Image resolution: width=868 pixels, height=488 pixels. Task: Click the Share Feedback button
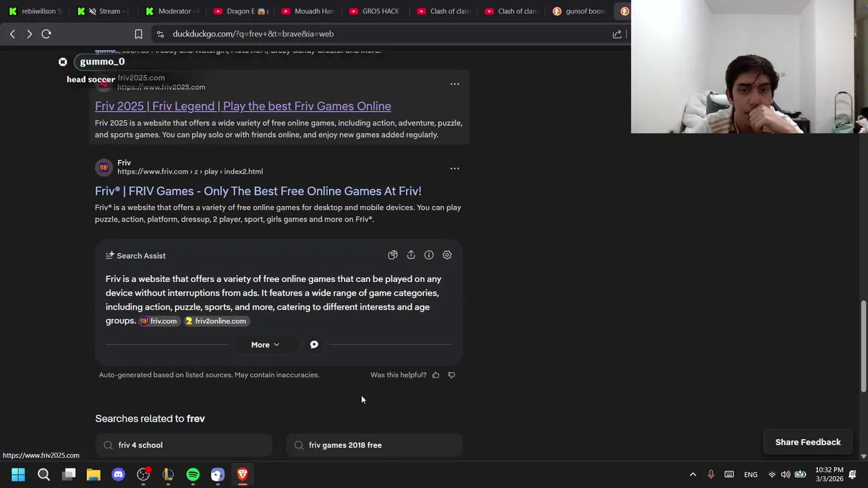pos(808,442)
